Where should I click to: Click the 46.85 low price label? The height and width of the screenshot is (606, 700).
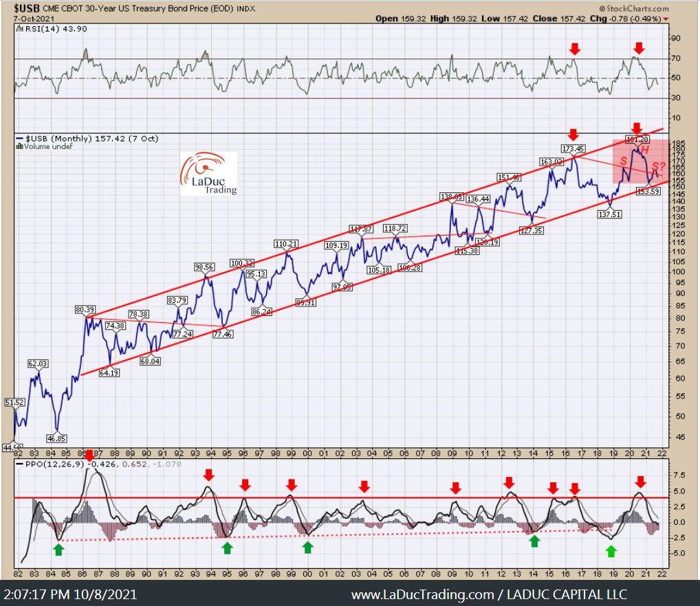pyautogui.click(x=56, y=438)
